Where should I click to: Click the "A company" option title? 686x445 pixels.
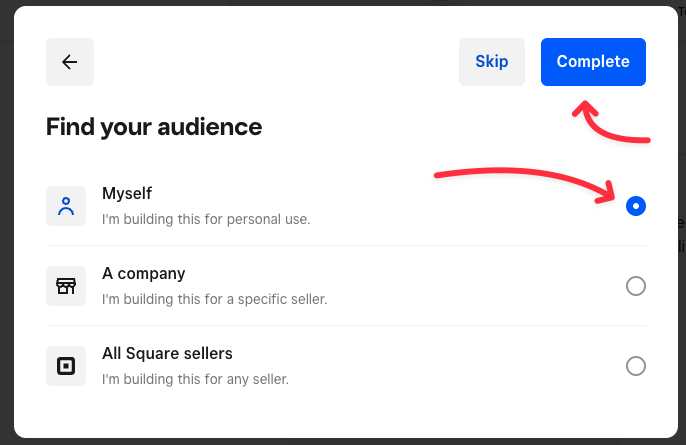click(x=144, y=273)
